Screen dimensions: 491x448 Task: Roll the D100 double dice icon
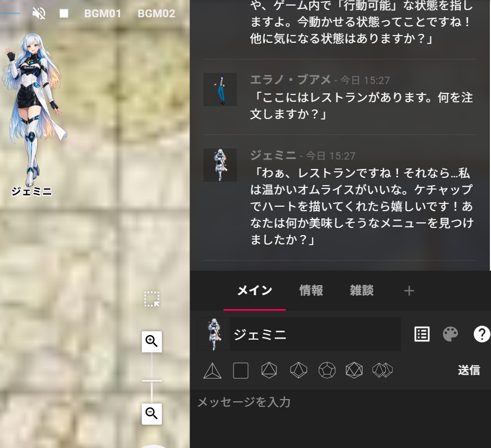pos(383,370)
